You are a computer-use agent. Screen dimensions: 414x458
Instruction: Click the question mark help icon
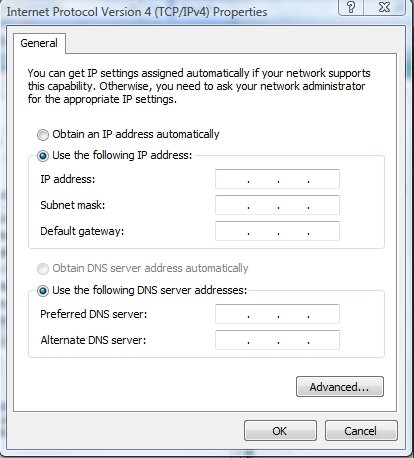point(351,7)
